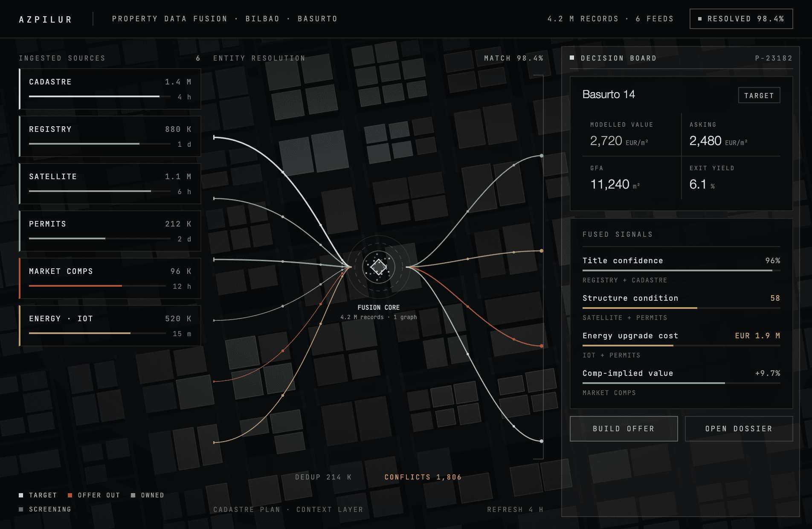
Task: Click the 'Registry + Cadastre' source note
Action: point(625,280)
